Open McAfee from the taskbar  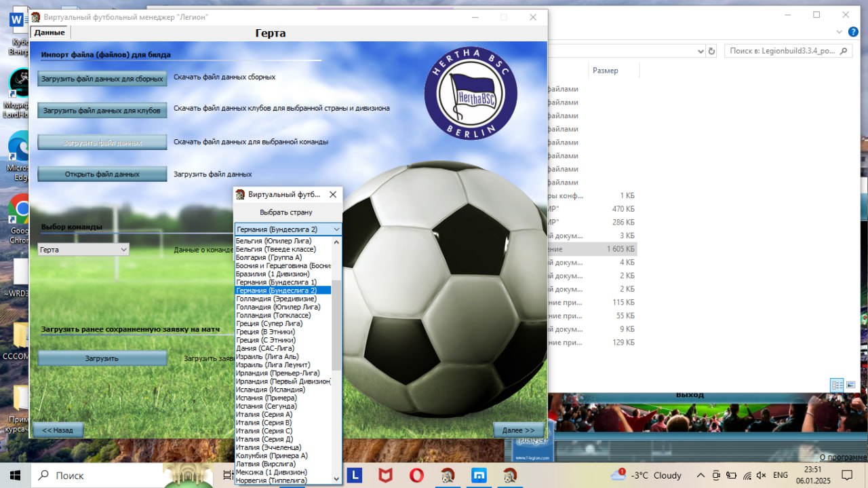point(385,475)
